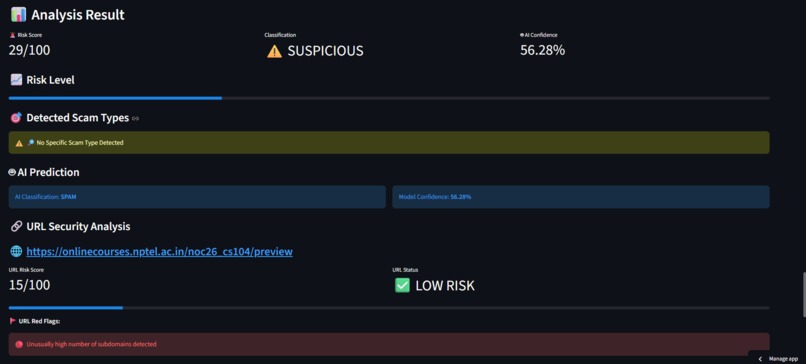Click the AI Classification: SPAM box
This screenshot has width=806, height=364.
(x=197, y=197)
